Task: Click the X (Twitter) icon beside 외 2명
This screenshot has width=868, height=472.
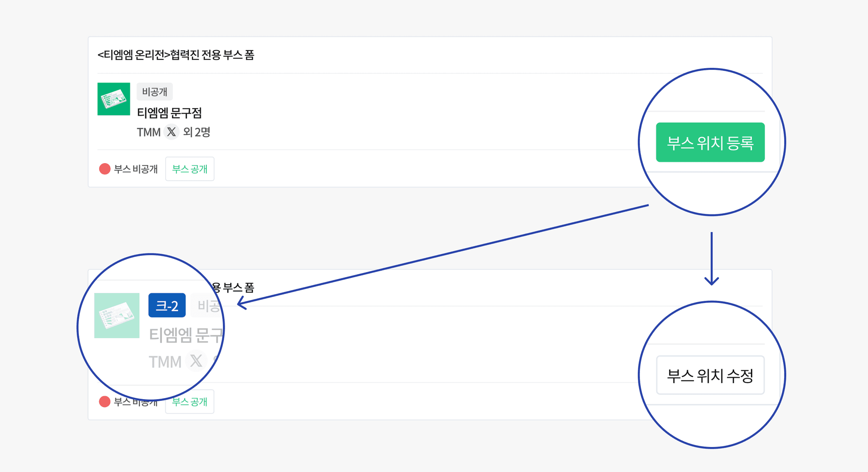Action: pyautogui.click(x=171, y=132)
